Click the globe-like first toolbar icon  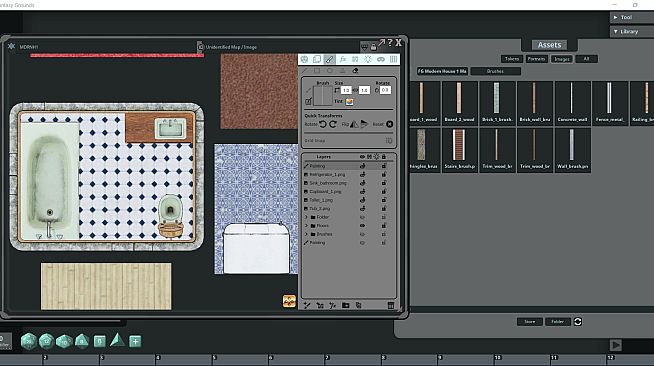(x=304, y=59)
